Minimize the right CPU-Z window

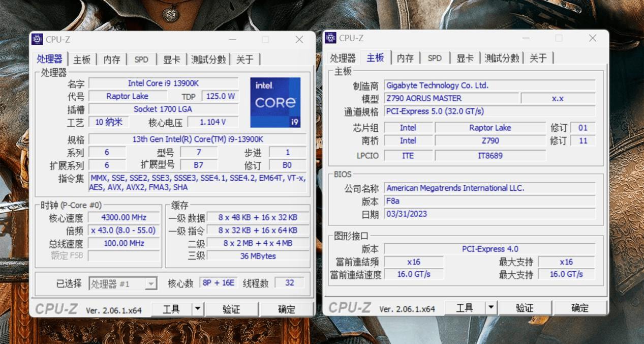526,38
